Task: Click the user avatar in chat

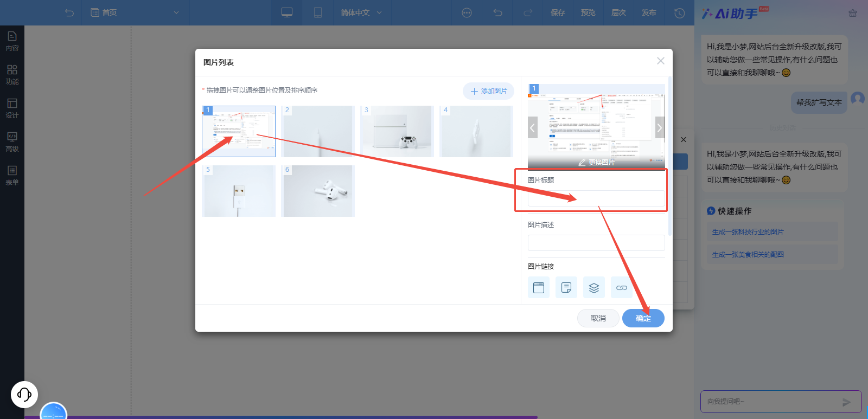Action: [858, 99]
